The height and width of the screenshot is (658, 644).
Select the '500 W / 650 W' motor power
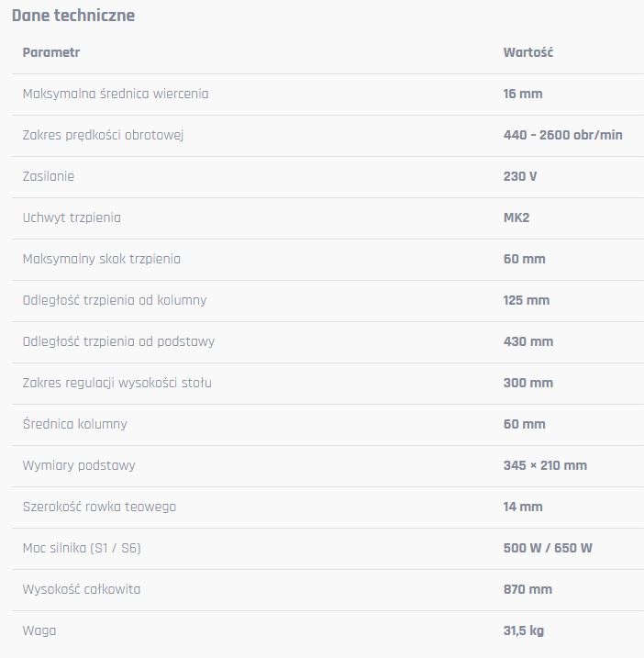pyautogui.click(x=548, y=548)
